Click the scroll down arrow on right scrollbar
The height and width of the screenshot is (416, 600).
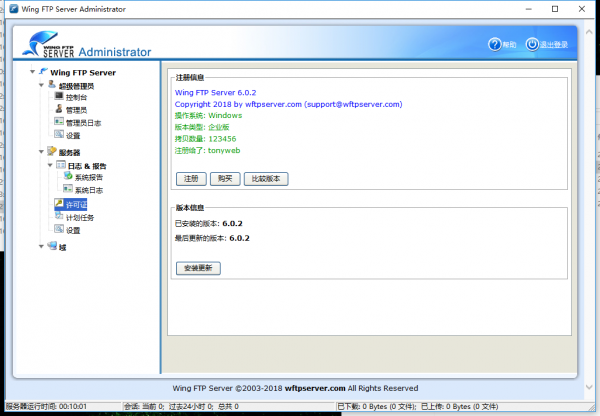coord(589,387)
